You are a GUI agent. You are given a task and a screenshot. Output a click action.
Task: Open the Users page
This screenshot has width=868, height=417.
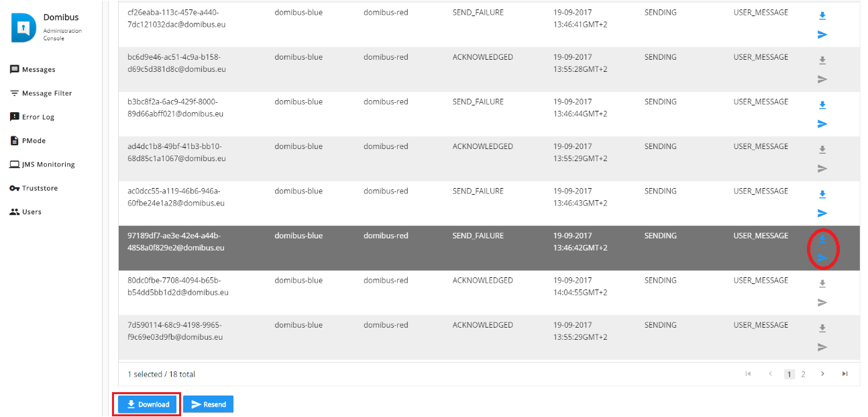[32, 212]
